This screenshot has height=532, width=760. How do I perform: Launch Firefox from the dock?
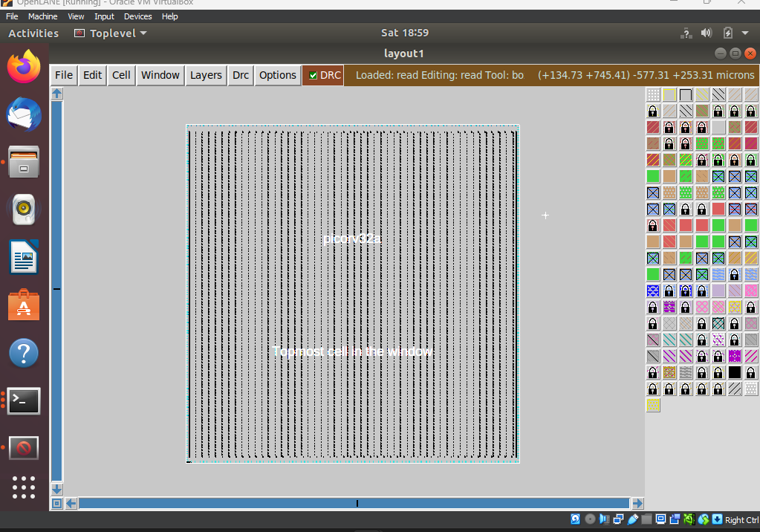[x=24, y=66]
